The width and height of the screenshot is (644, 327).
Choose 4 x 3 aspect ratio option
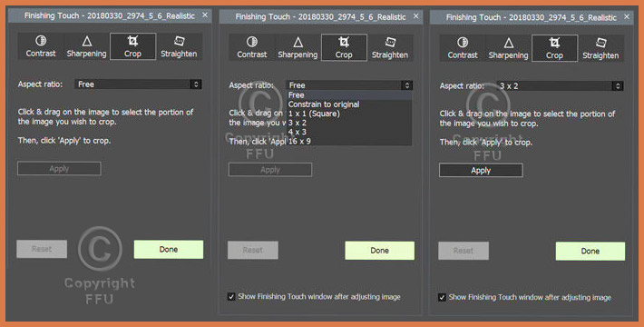tap(349, 132)
